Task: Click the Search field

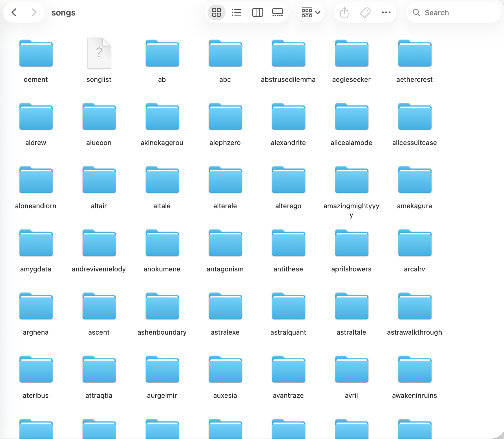Action: 453,12
